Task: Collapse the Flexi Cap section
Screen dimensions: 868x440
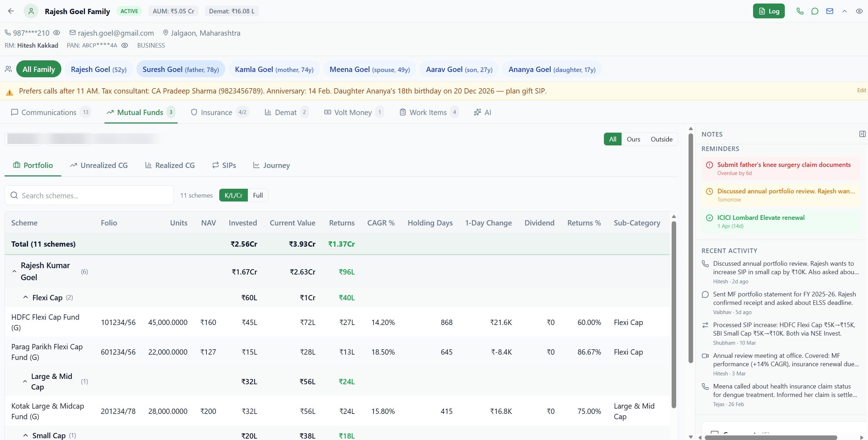Action: pos(25,297)
